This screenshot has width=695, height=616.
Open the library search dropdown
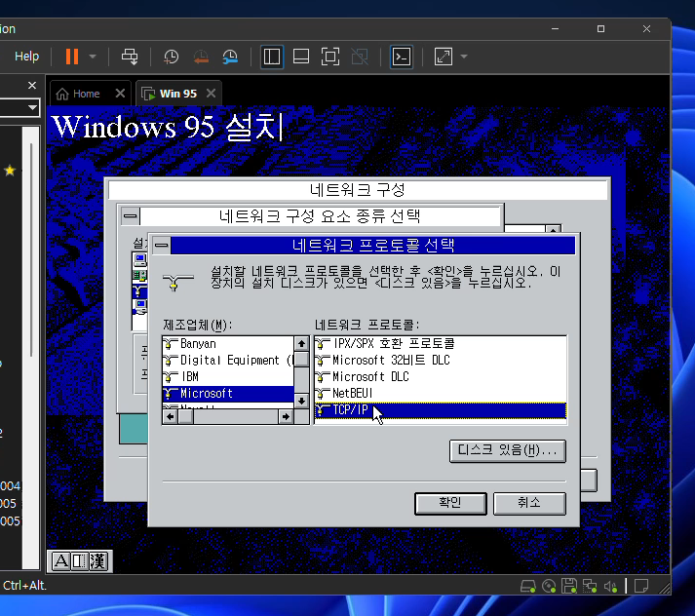32,107
